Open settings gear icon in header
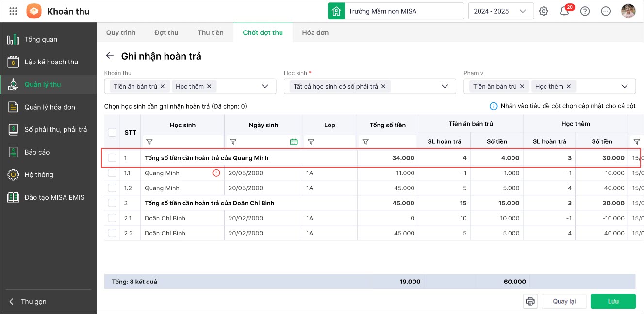The height and width of the screenshot is (314, 644). pos(544,11)
